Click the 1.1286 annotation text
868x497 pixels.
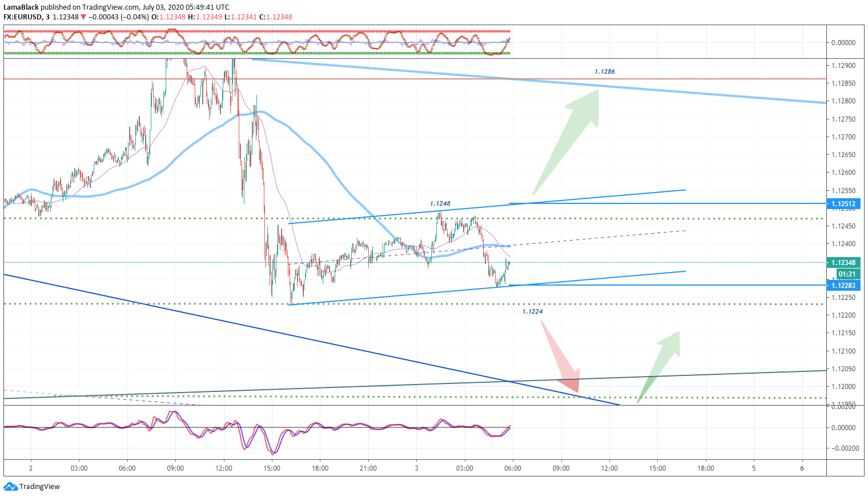pyautogui.click(x=605, y=71)
